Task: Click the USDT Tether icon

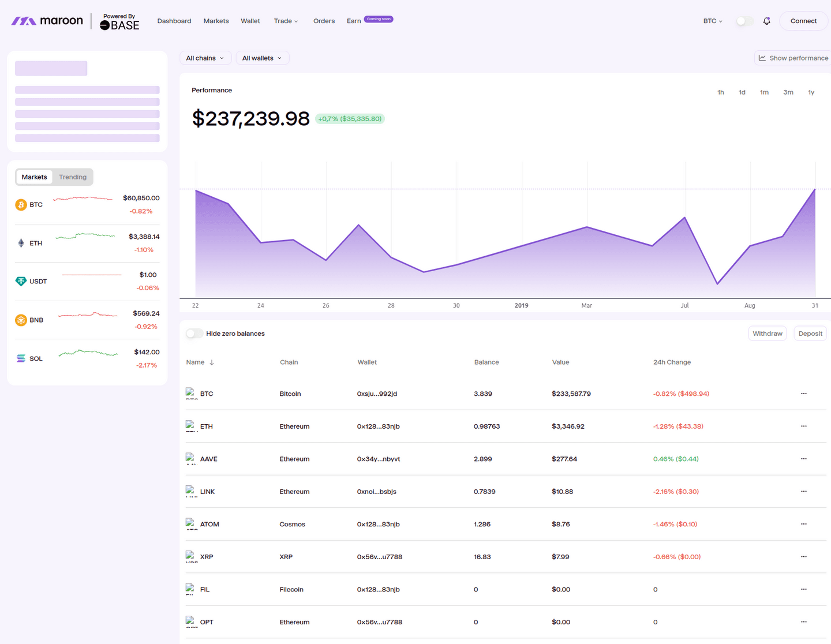Action: click(21, 282)
